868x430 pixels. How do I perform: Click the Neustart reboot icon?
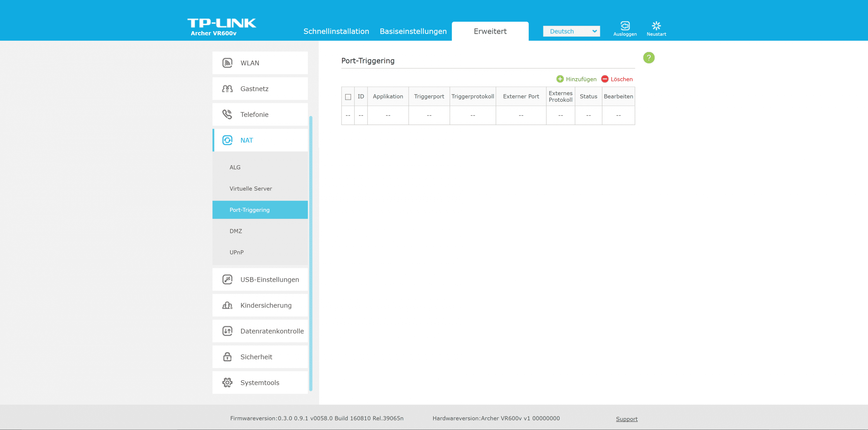point(656,26)
